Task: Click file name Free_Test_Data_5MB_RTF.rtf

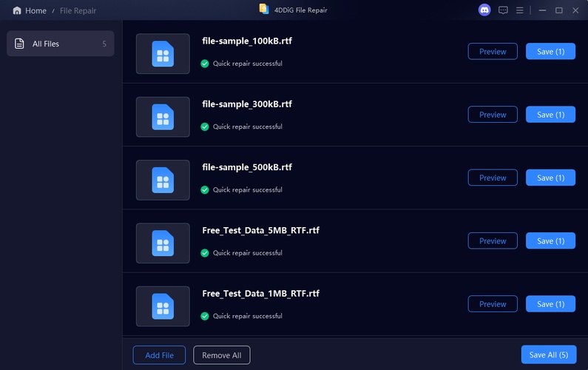Action: click(x=260, y=230)
